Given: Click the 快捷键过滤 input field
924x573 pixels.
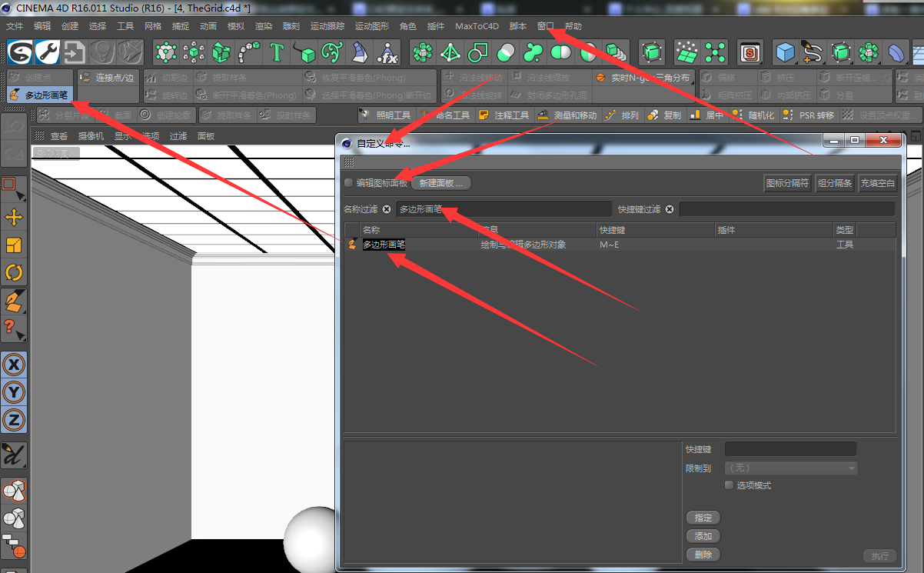Looking at the screenshot, I should click(786, 209).
